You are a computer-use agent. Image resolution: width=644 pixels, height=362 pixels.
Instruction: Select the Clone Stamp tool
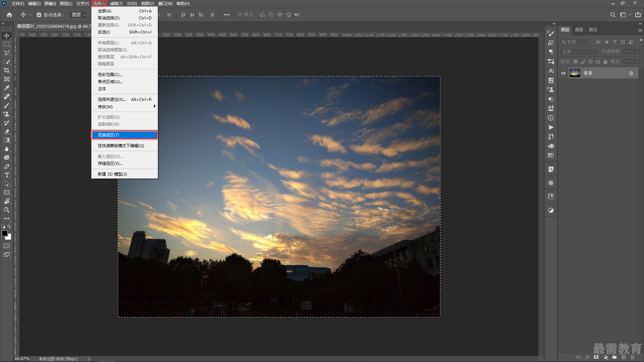click(x=7, y=114)
